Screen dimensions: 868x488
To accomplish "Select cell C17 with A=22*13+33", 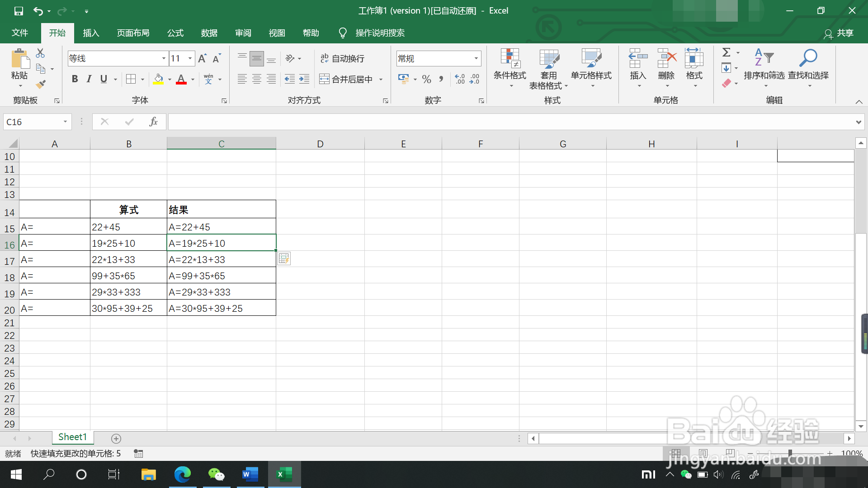I will (x=221, y=259).
